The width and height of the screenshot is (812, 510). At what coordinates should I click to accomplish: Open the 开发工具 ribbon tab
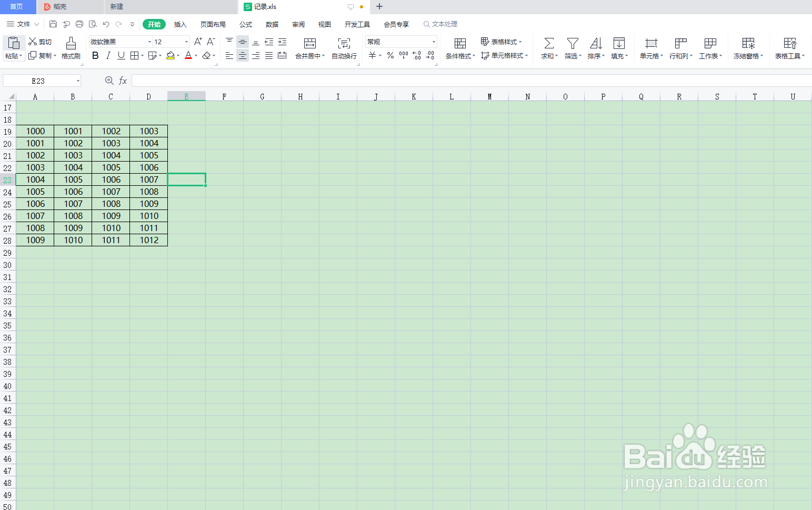(x=357, y=24)
